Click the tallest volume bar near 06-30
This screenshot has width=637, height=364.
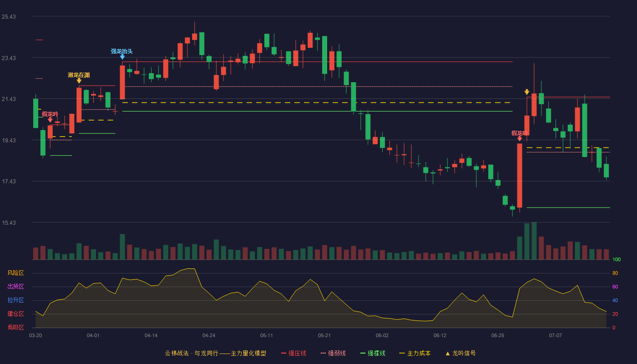coord(534,241)
